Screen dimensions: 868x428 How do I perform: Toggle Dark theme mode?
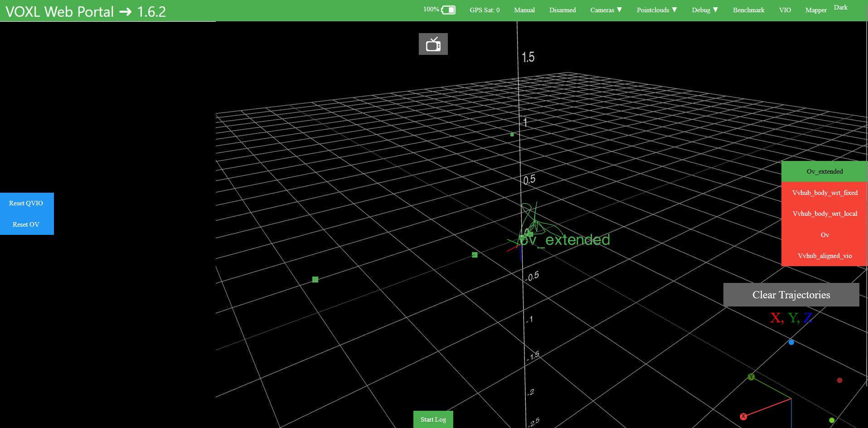click(x=841, y=7)
